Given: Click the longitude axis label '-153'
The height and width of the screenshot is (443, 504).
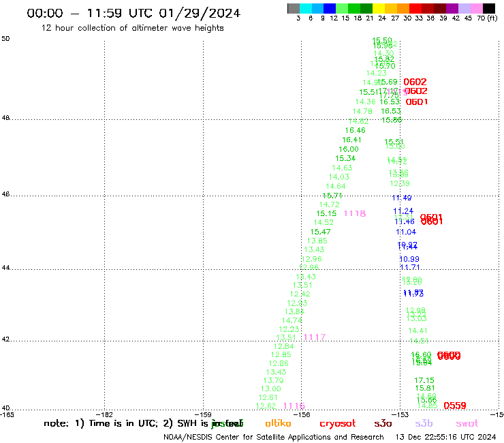Looking at the screenshot, I should pos(400,414).
